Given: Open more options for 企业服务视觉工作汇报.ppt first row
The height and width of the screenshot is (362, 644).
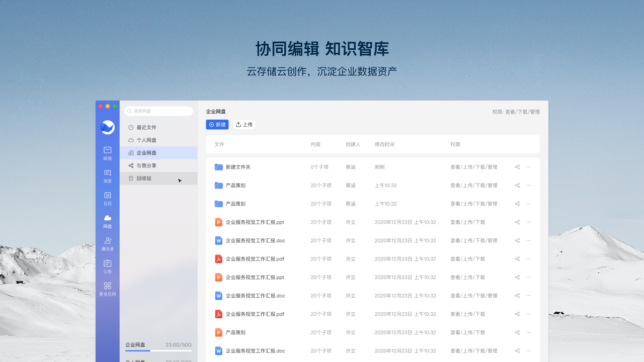Looking at the screenshot, I should tap(528, 222).
